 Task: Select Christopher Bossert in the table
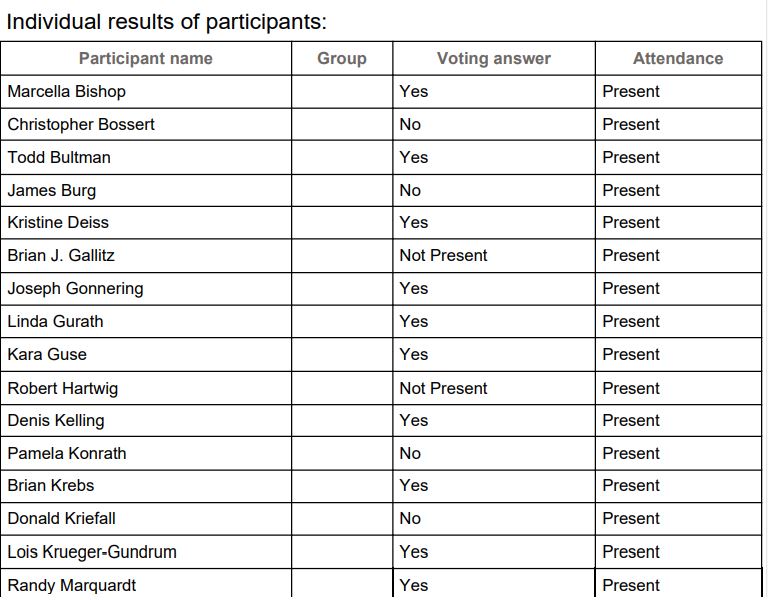[x=81, y=124]
